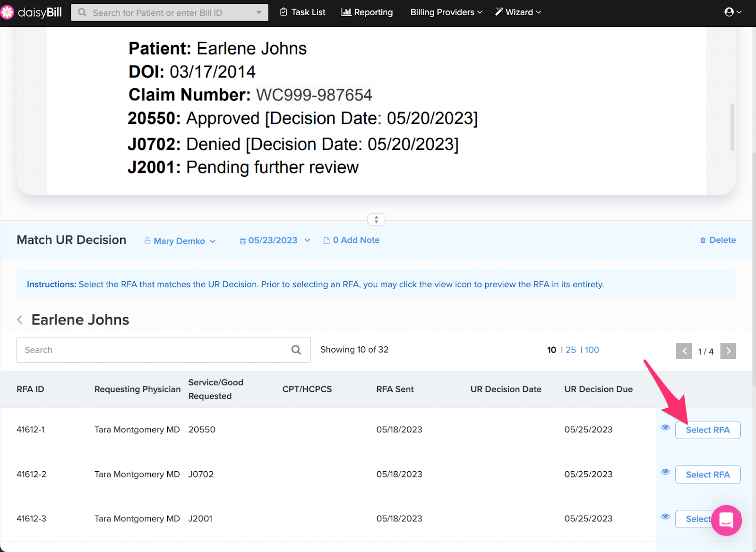Click the RFA ID column header
Viewport: 756px width, 552px height.
tap(30, 389)
